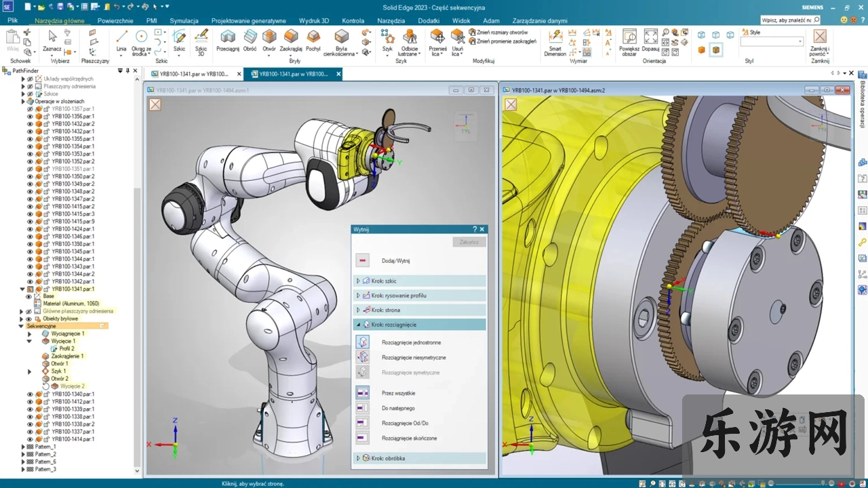Expand the Krok: szkic step
The image size is (868, 488).
[x=359, y=281]
